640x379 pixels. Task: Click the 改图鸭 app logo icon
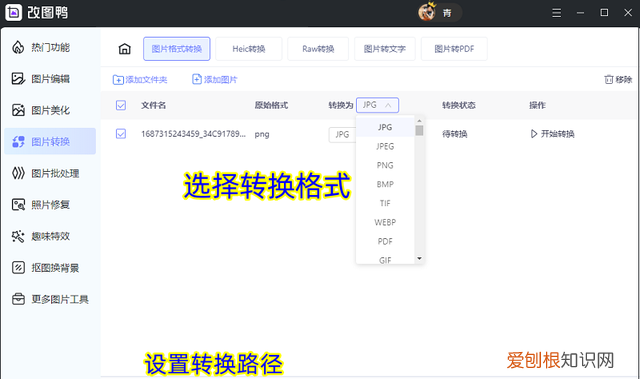click(x=13, y=12)
